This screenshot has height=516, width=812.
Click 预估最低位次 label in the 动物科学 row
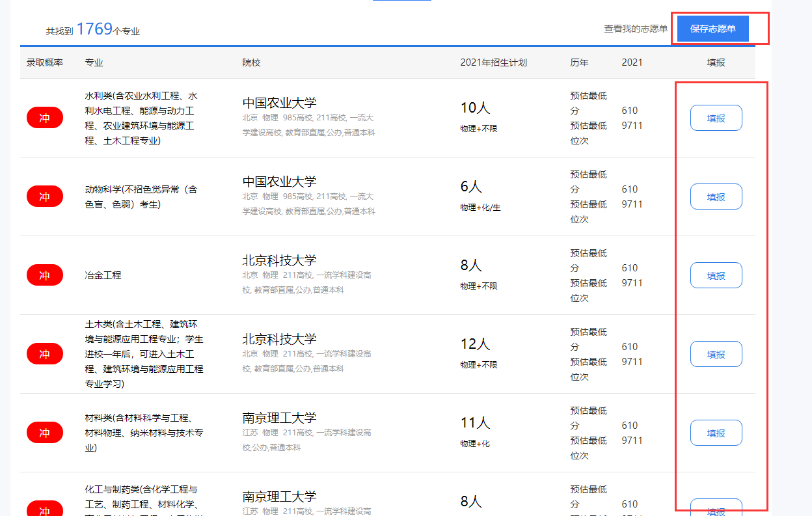point(589,211)
